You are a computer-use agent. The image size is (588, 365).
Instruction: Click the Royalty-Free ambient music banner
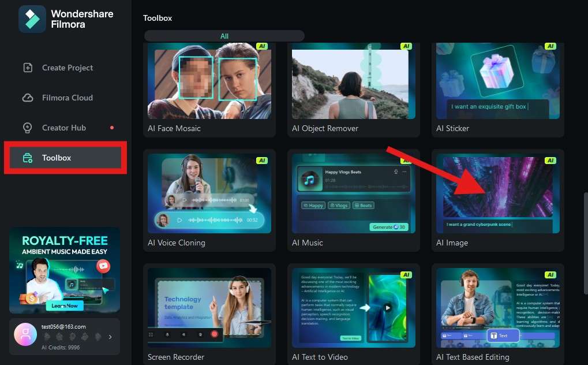65,270
